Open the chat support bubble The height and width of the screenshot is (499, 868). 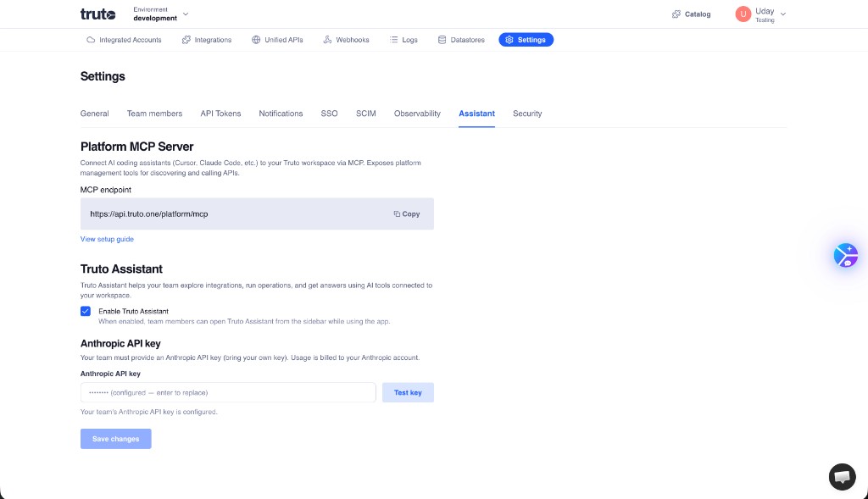tap(842, 476)
